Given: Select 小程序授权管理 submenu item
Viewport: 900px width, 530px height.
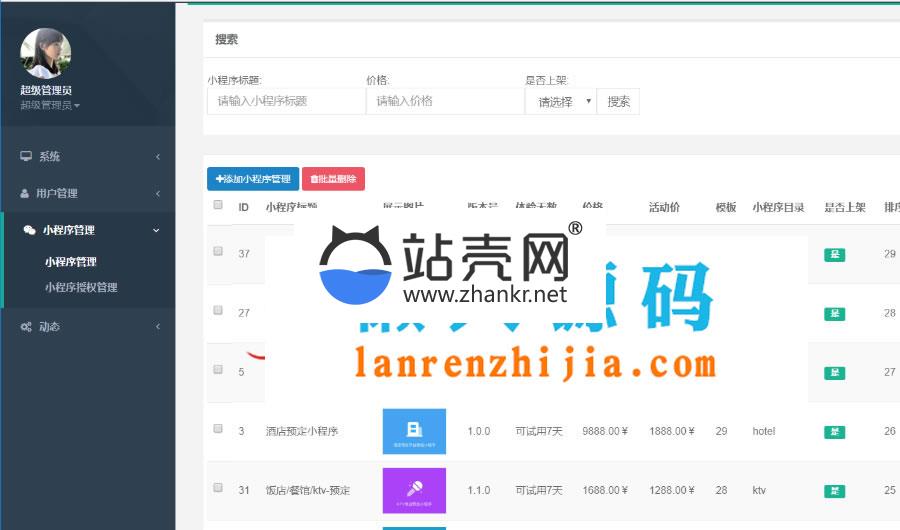Looking at the screenshot, I should click(81, 287).
